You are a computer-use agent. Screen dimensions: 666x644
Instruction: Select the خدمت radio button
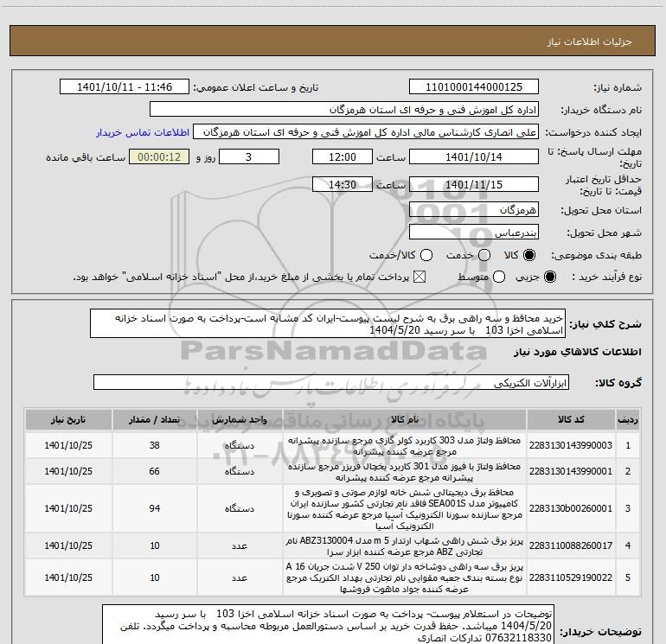click(x=484, y=255)
